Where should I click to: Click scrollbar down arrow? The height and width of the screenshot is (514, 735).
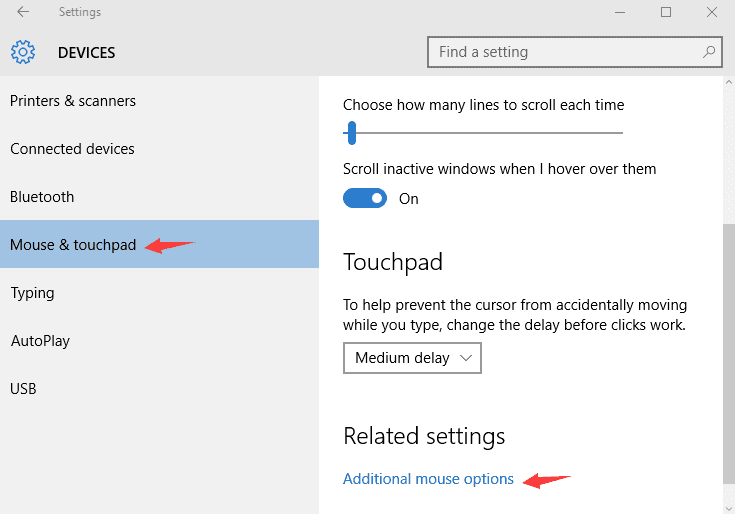pos(729,508)
